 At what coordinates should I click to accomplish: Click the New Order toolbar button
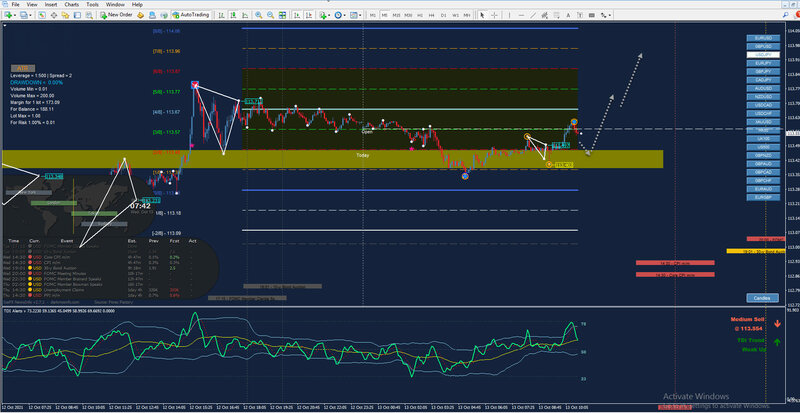(118, 15)
